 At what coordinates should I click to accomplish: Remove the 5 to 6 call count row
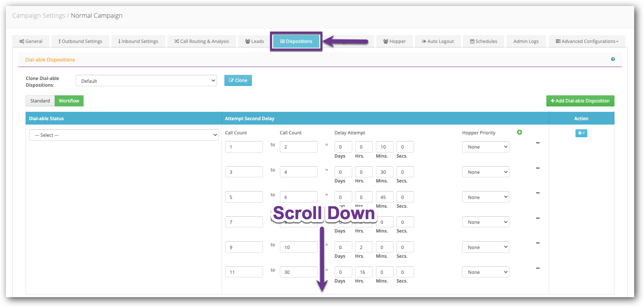coord(538,193)
